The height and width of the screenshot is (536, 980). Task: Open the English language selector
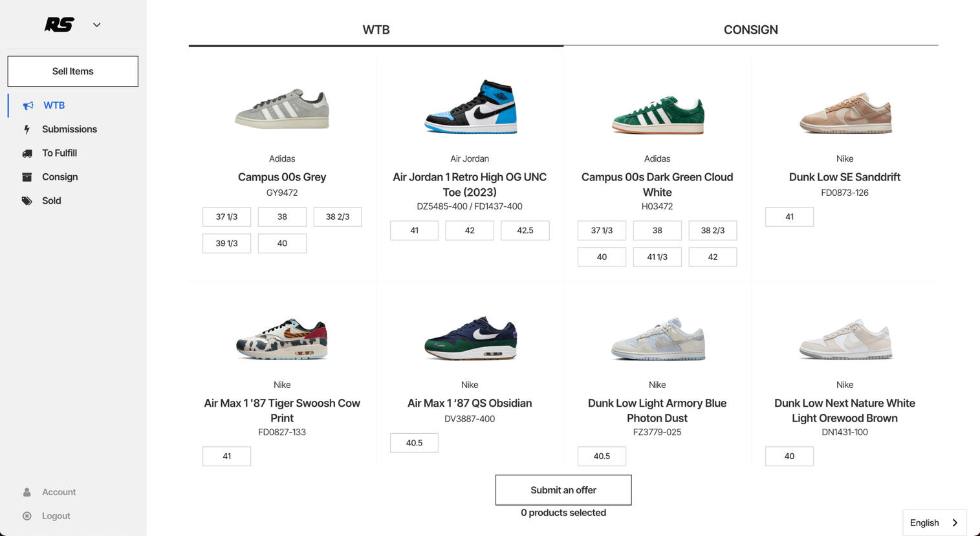[934, 522]
